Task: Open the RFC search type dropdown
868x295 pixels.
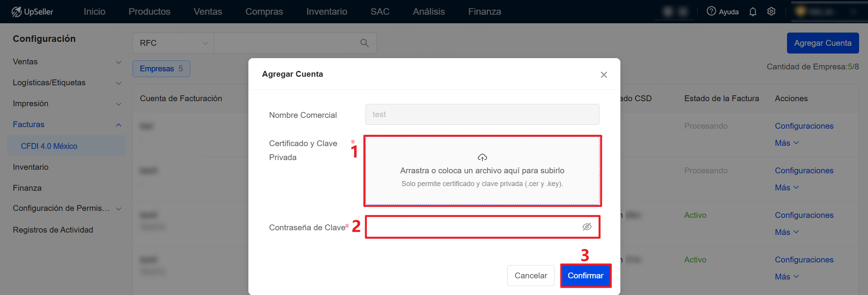Action: [x=173, y=43]
